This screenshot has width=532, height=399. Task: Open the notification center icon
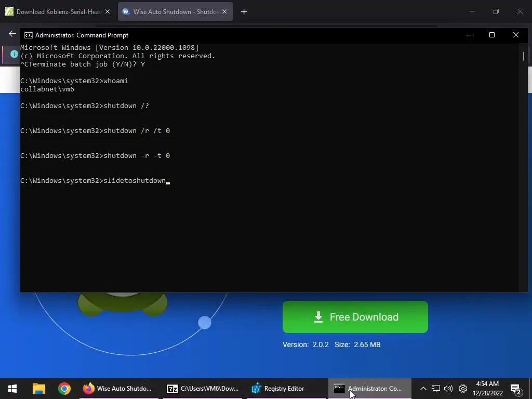[x=516, y=389]
